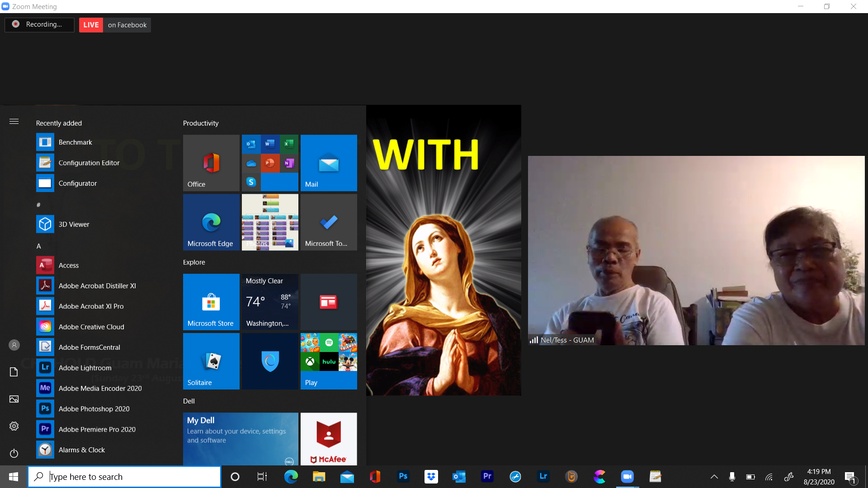This screenshot has height=488, width=868.
Task: Open the Microsoft Store tile
Action: [211, 302]
